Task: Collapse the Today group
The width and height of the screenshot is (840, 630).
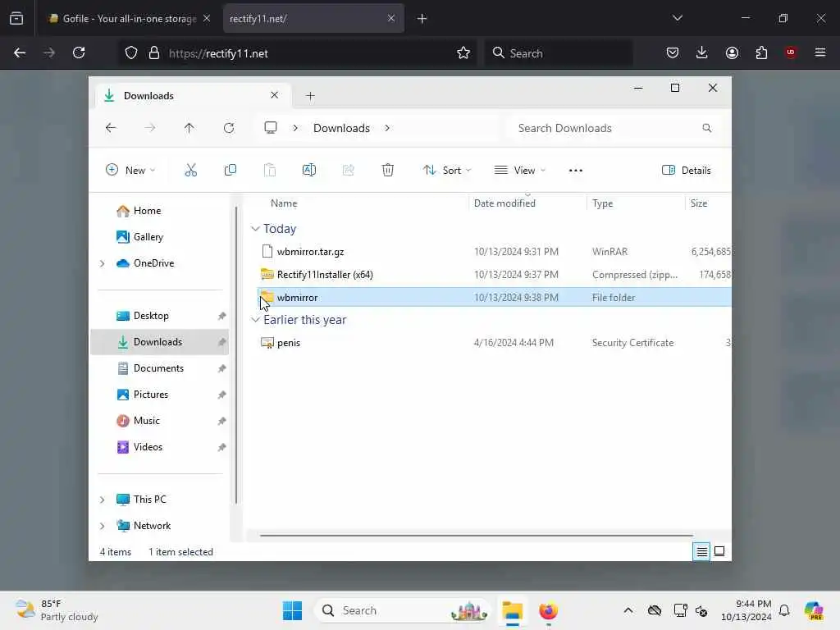Action: (x=256, y=229)
